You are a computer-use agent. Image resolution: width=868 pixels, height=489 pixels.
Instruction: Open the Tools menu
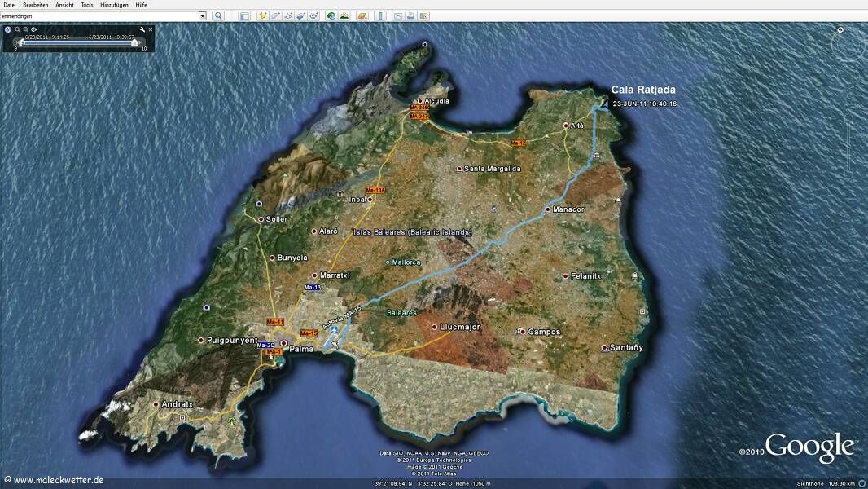tap(87, 5)
